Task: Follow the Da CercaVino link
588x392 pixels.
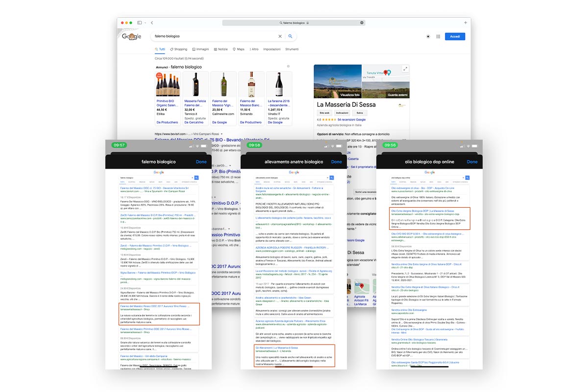Action: [194, 122]
